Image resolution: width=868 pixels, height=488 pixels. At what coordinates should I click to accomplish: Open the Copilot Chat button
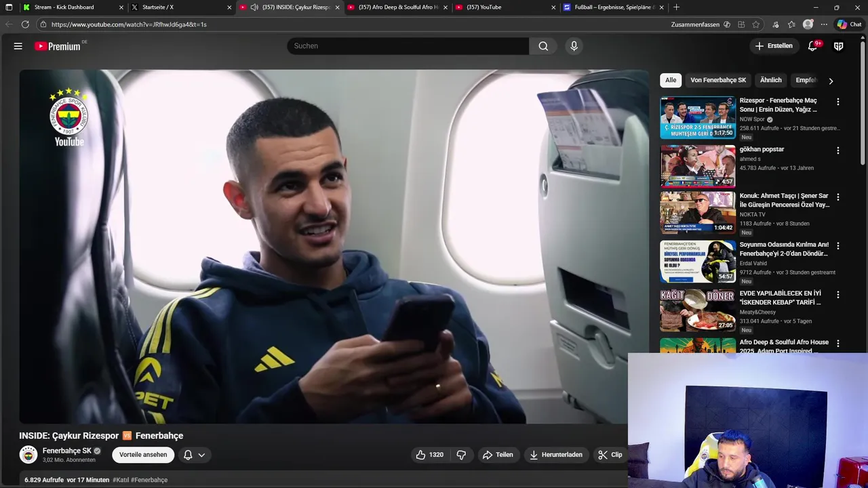coord(849,24)
